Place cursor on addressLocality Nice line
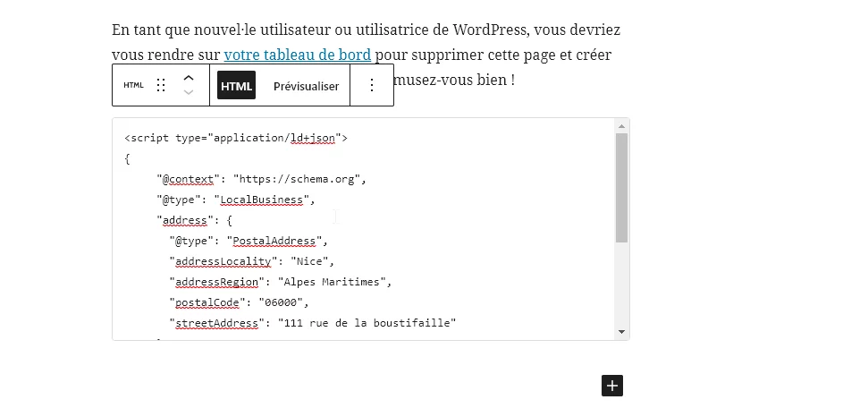The width and height of the screenshot is (868, 408). (x=254, y=261)
